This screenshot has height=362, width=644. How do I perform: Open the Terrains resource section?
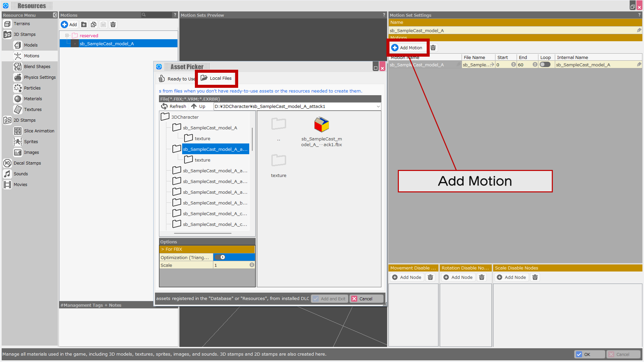pyautogui.click(x=21, y=24)
